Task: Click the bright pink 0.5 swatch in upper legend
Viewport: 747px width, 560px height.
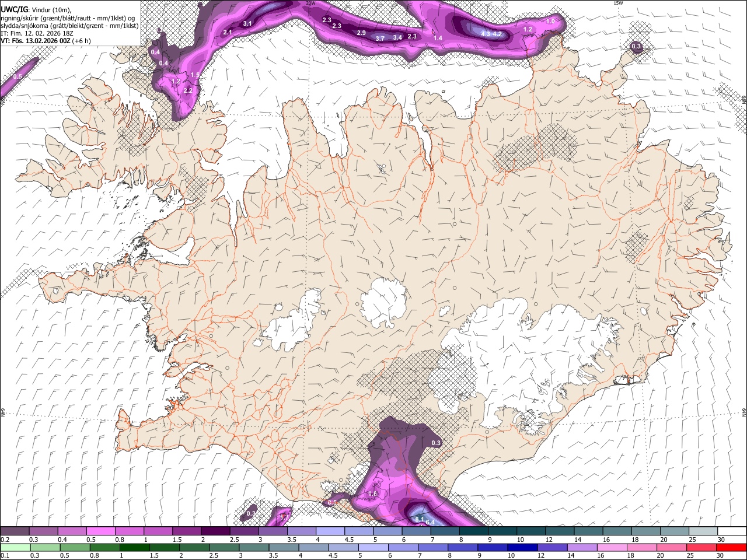Action: (100, 531)
